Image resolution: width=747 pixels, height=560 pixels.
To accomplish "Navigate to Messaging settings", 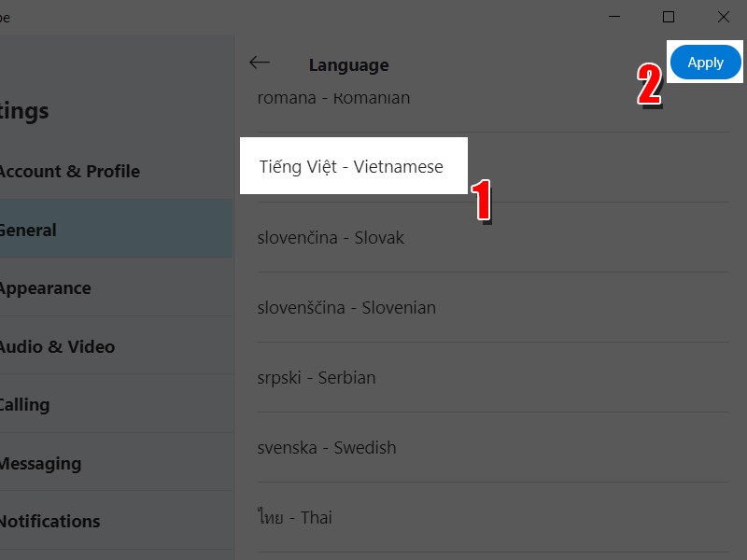I will click(x=40, y=464).
